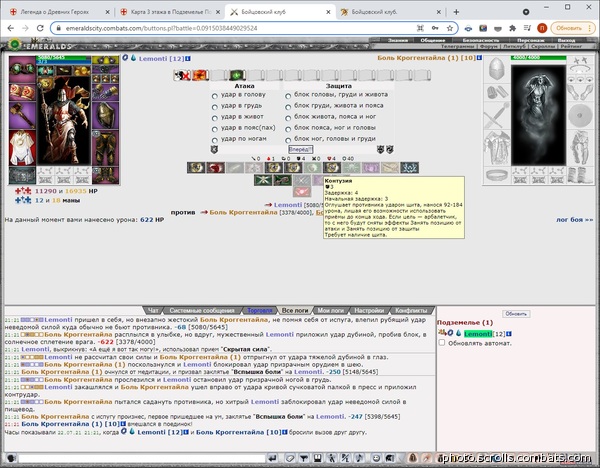Click the chat message input field
The width and height of the screenshot is (600, 468).
tap(142, 458)
